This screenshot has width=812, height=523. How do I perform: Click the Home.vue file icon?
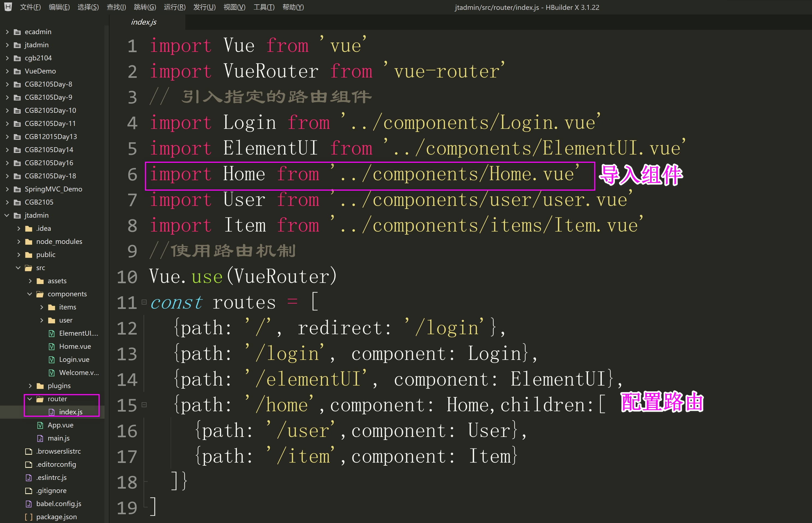click(x=52, y=346)
